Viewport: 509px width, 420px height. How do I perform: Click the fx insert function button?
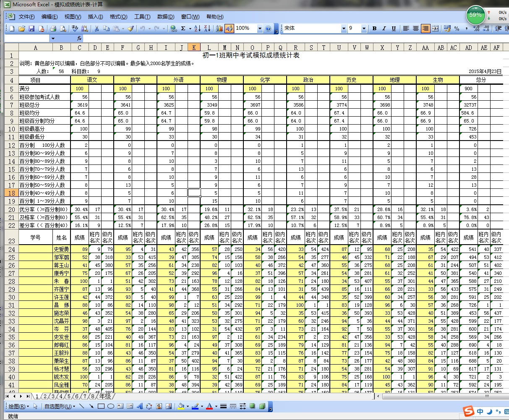78,38
